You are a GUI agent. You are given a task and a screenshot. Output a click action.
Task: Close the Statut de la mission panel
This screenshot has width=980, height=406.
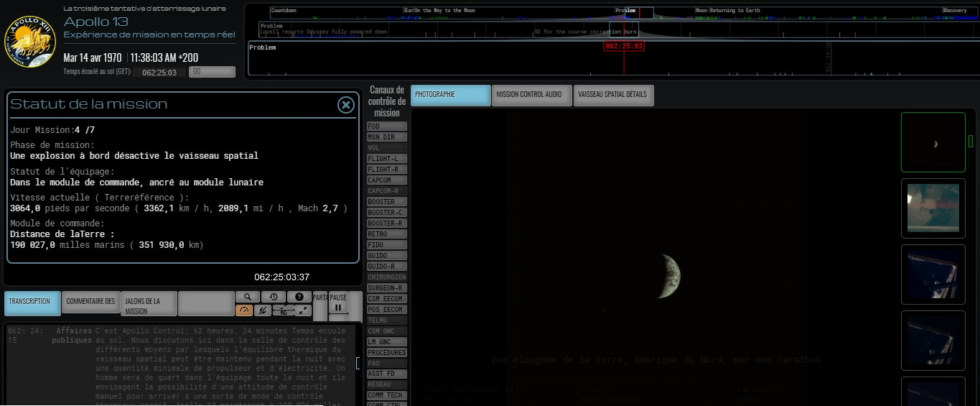[x=346, y=105]
